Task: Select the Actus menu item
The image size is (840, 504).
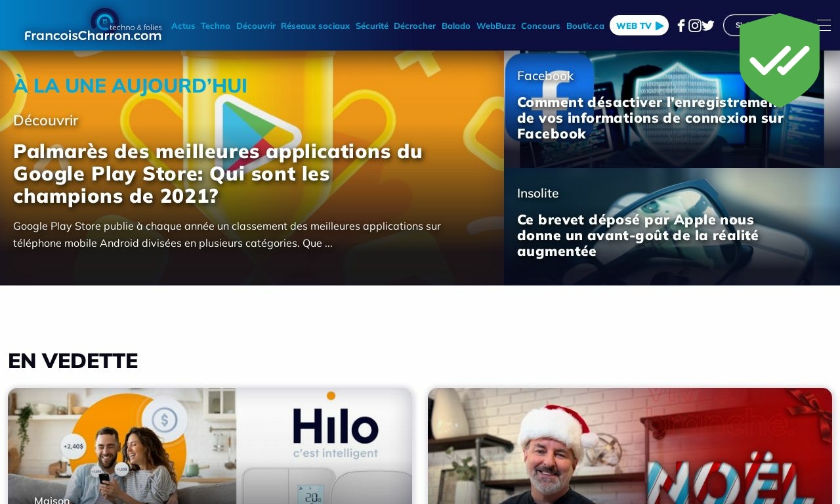Action: click(183, 26)
